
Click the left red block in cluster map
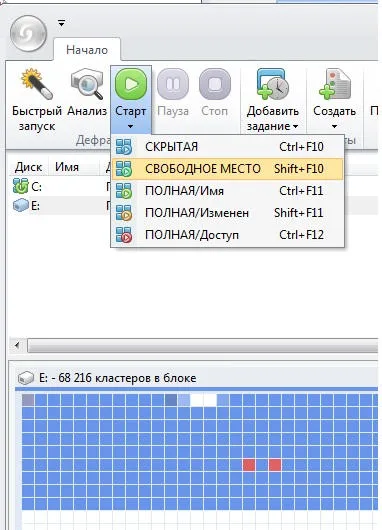(249, 465)
